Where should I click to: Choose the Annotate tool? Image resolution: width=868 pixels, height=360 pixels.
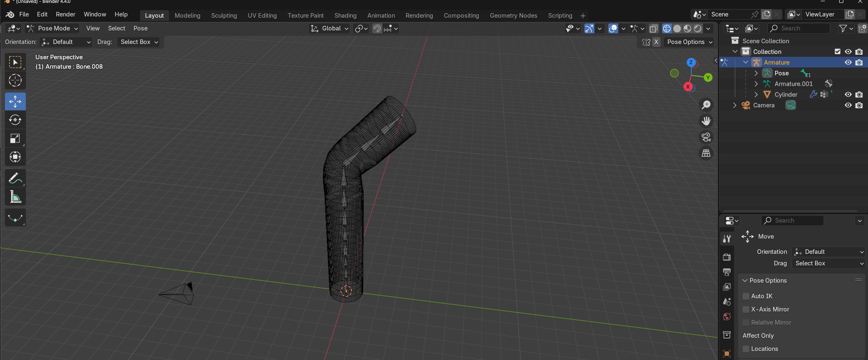15,179
